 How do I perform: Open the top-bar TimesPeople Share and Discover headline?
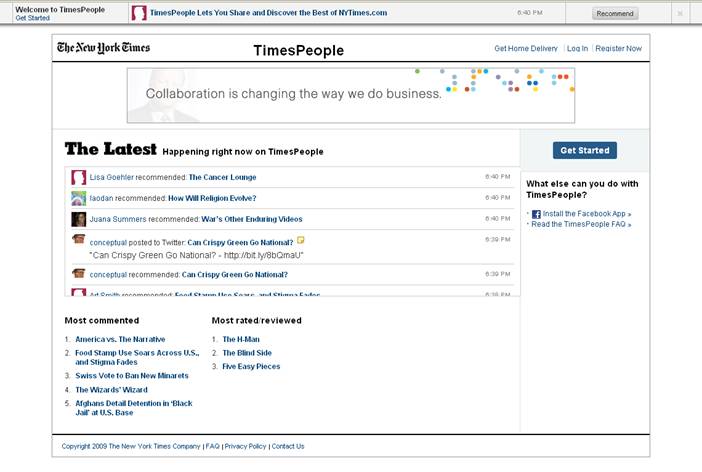[268, 13]
